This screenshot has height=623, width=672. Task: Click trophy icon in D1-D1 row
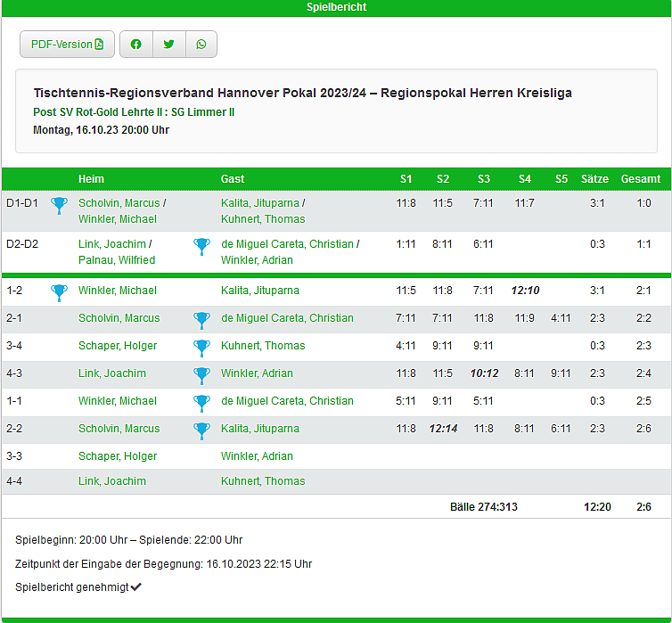click(x=59, y=206)
